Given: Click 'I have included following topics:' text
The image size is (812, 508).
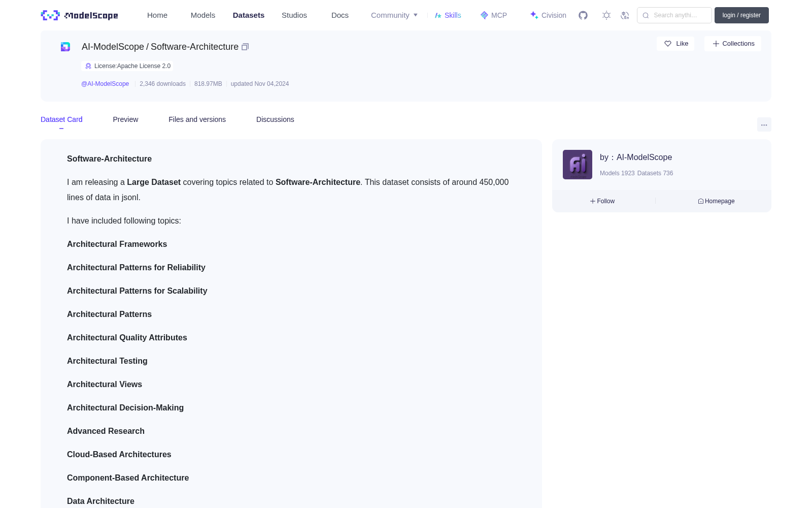Looking at the screenshot, I should [124, 221].
